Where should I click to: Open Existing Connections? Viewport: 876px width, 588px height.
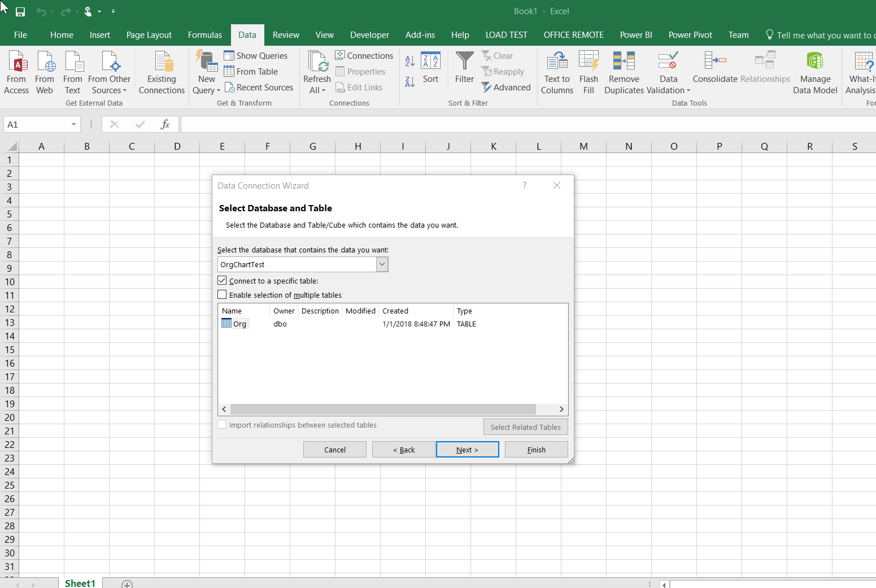tap(162, 72)
